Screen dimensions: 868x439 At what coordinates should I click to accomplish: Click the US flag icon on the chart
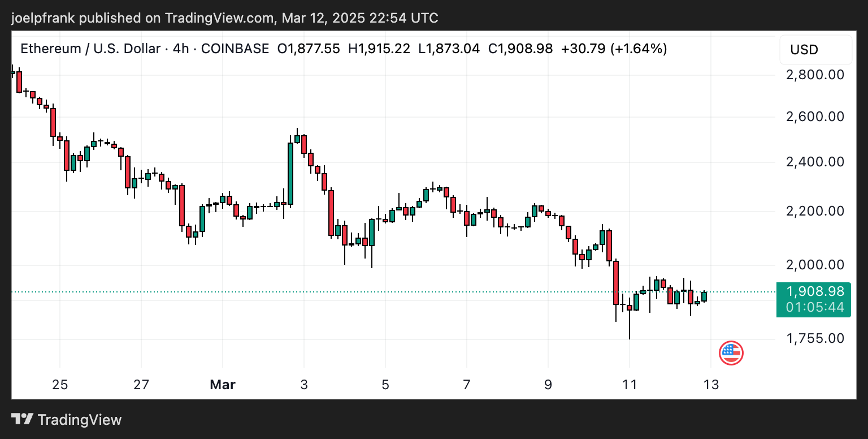tap(731, 352)
